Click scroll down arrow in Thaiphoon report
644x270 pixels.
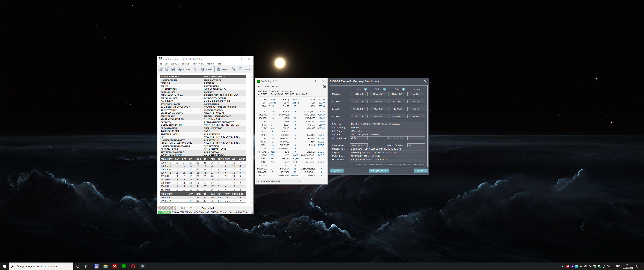pyautogui.click(x=251, y=202)
